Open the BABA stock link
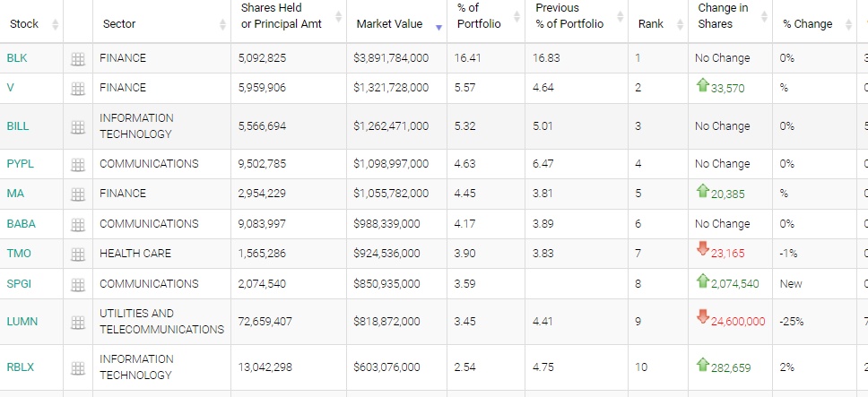868x397 pixels. click(x=21, y=224)
